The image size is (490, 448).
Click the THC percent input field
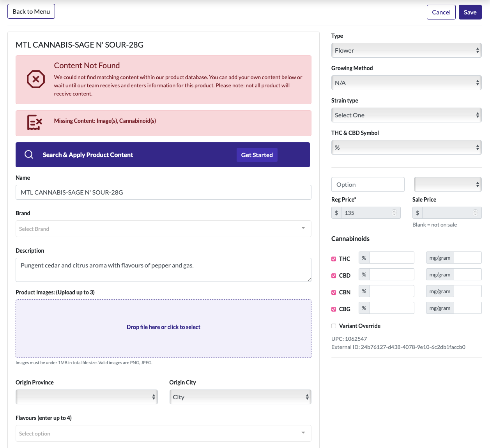click(x=392, y=258)
